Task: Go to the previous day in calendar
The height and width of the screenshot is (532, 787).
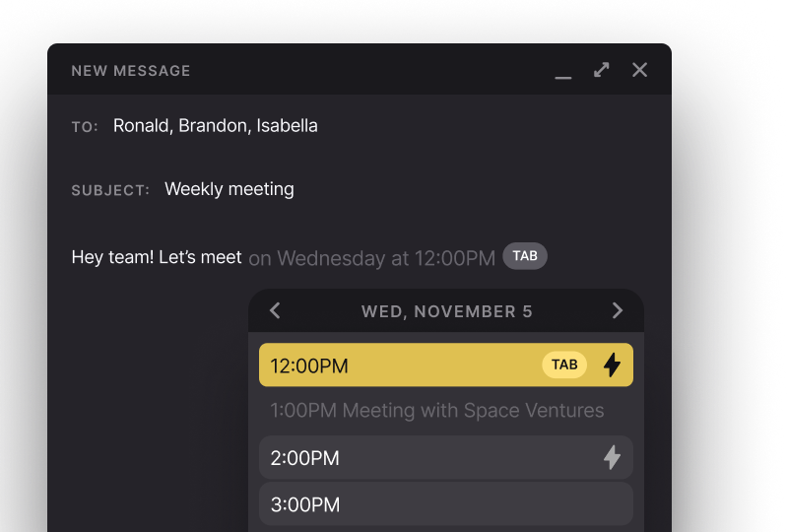Action: click(275, 310)
